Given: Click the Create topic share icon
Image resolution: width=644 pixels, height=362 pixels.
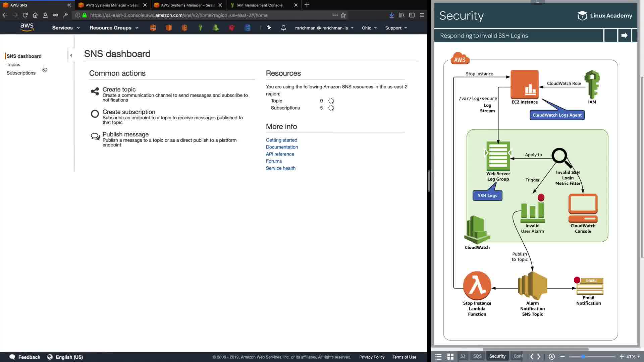Looking at the screenshot, I should pyautogui.click(x=95, y=91).
